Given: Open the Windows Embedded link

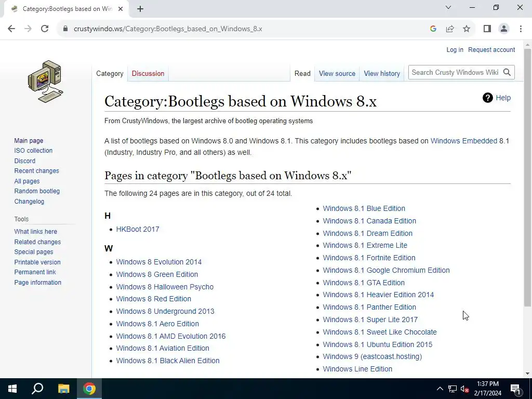Looking at the screenshot, I should 463,141.
